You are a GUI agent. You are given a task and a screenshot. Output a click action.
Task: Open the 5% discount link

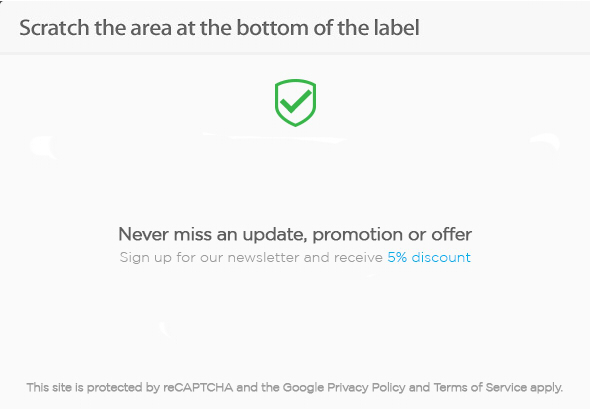point(429,257)
